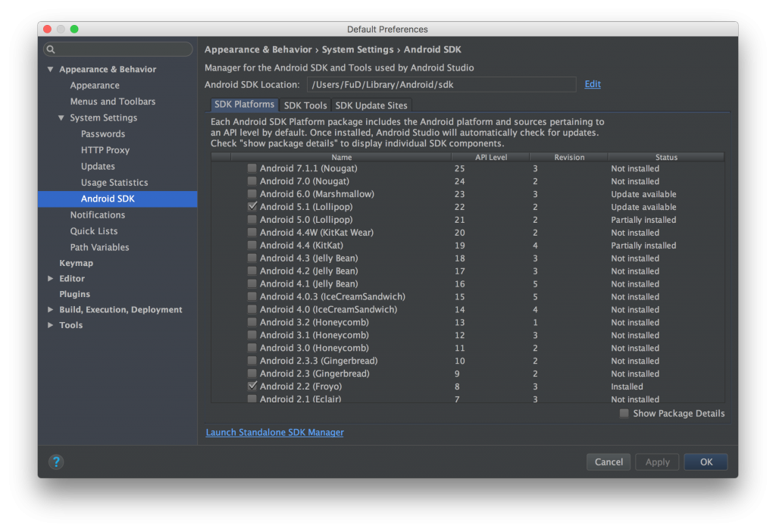This screenshot has height=532, width=776.
Task: Check the Android 3.2 (Honeycomb) checkbox
Action: [252, 322]
